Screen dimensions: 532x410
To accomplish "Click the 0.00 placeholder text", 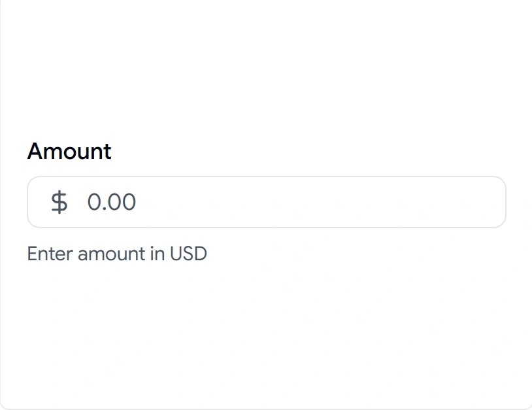I will pyautogui.click(x=112, y=202).
